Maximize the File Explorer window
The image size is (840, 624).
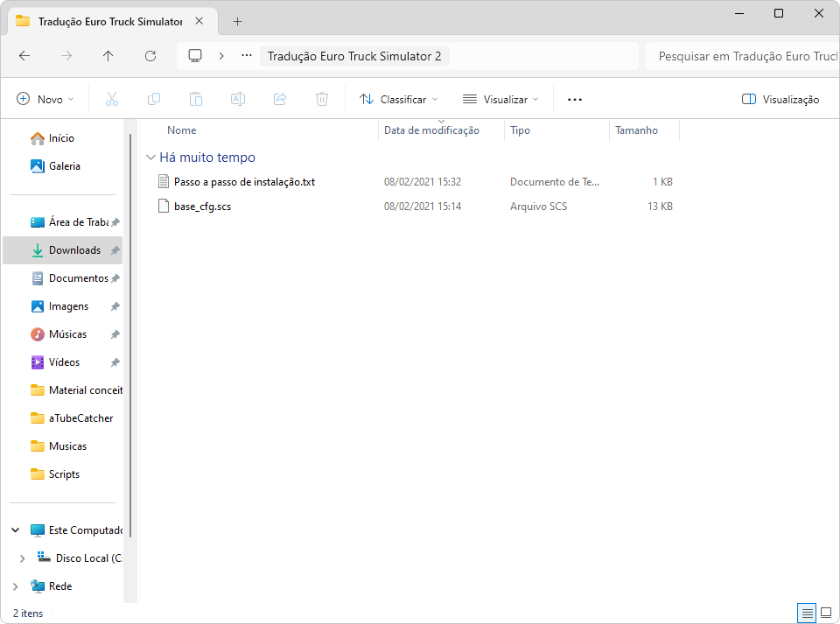tap(779, 13)
